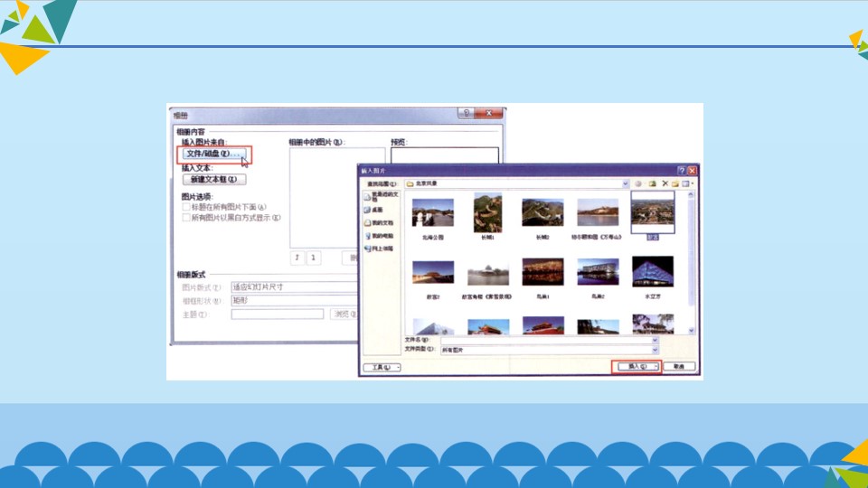Expand the file name dropdown arrow
Screen dimensions: 868x488
click(655, 341)
